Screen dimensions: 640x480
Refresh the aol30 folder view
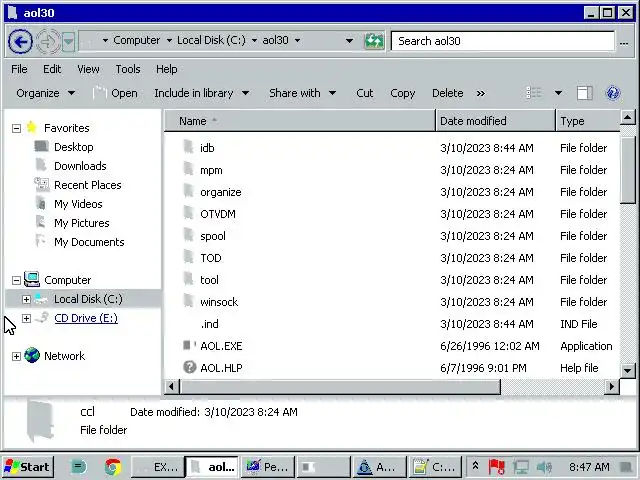click(x=374, y=41)
